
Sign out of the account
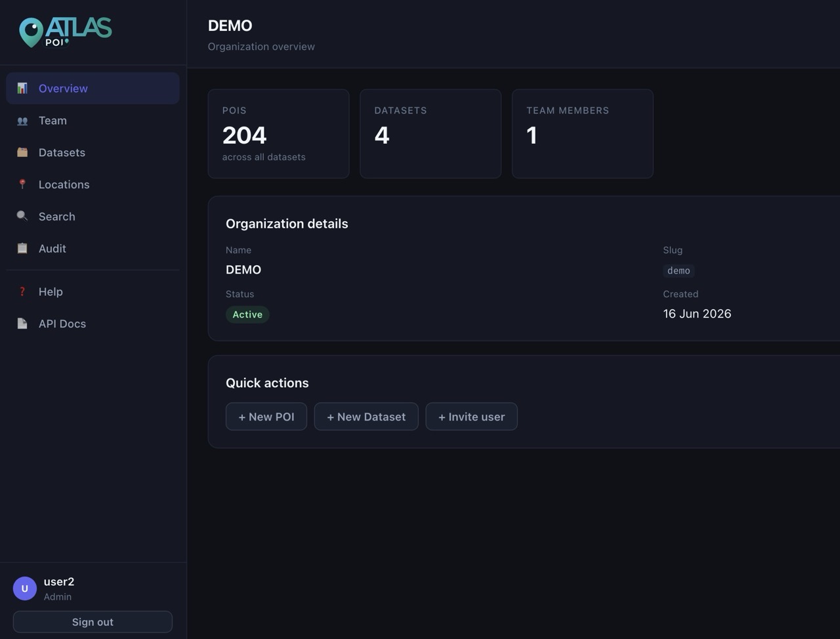tap(93, 622)
